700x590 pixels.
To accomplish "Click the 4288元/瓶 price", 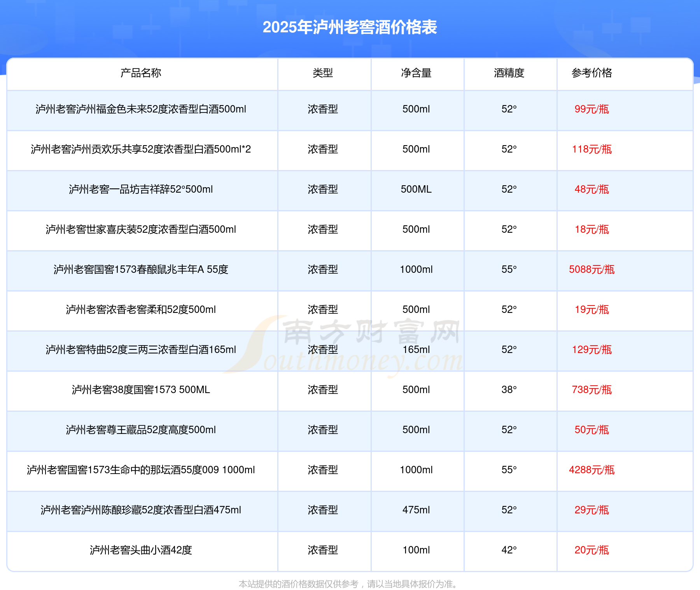I will [x=592, y=470].
